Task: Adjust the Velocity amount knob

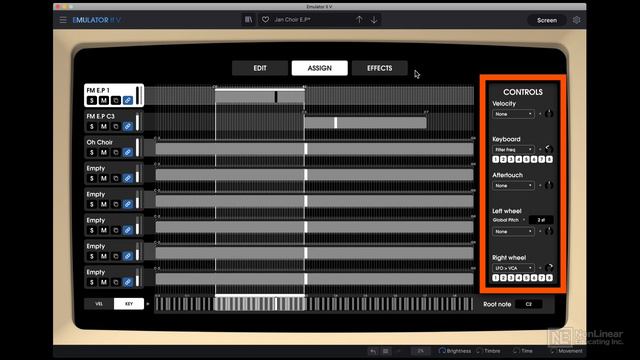Action: [x=549, y=114]
